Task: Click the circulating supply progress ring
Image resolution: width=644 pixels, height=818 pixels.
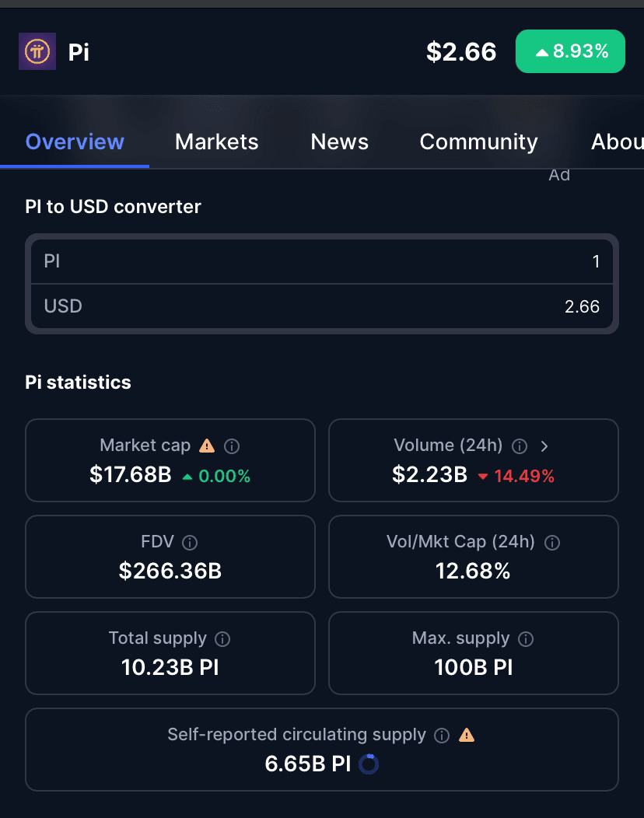Action: click(369, 764)
